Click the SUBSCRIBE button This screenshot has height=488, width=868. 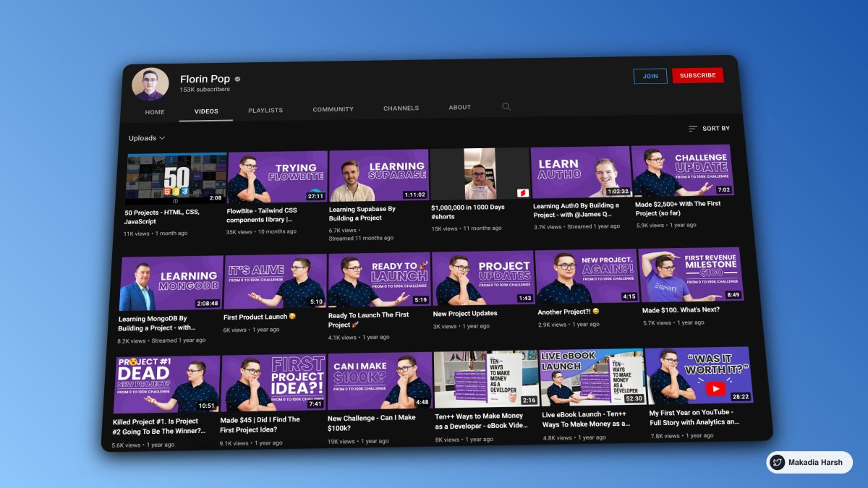click(x=697, y=74)
